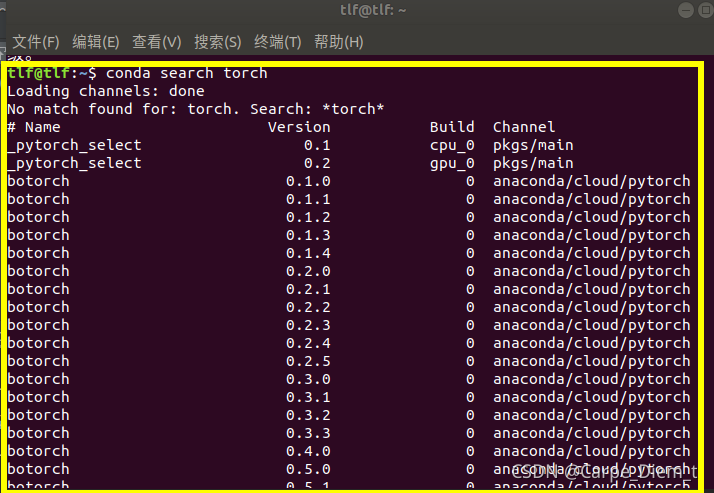Click pkgs/main in the cpu_0 row

pos(533,145)
